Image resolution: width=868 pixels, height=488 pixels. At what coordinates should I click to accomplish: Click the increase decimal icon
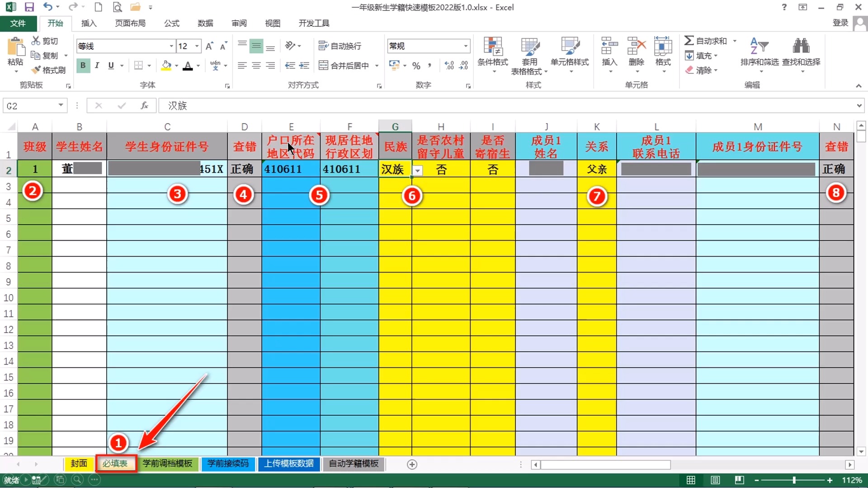point(449,66)
